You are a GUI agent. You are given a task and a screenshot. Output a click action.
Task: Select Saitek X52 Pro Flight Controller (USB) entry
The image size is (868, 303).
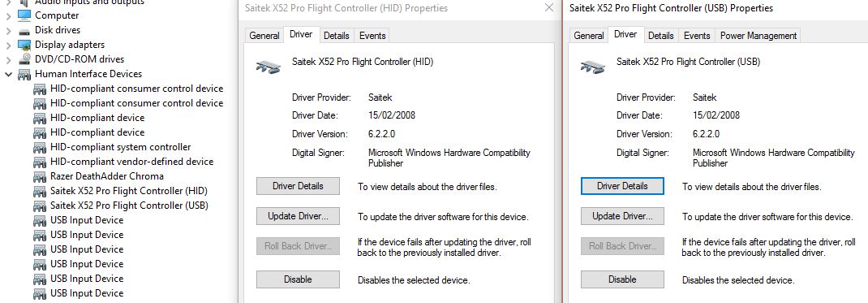[129, 206]
